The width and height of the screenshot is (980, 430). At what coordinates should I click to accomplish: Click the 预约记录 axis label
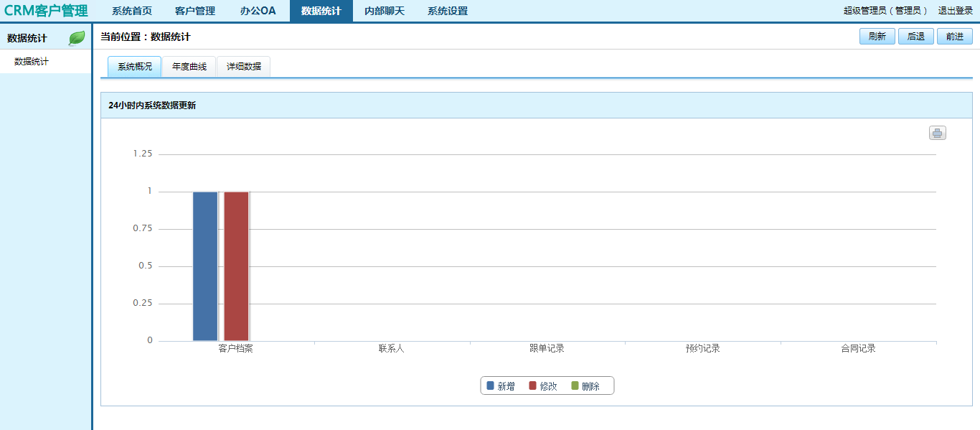(703, 349)
